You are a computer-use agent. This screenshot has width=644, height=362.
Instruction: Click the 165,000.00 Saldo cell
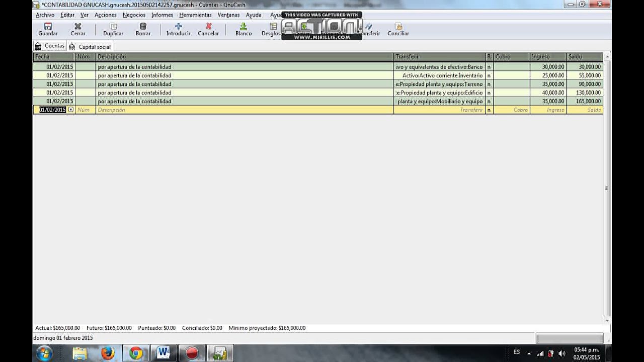(585, 101)
